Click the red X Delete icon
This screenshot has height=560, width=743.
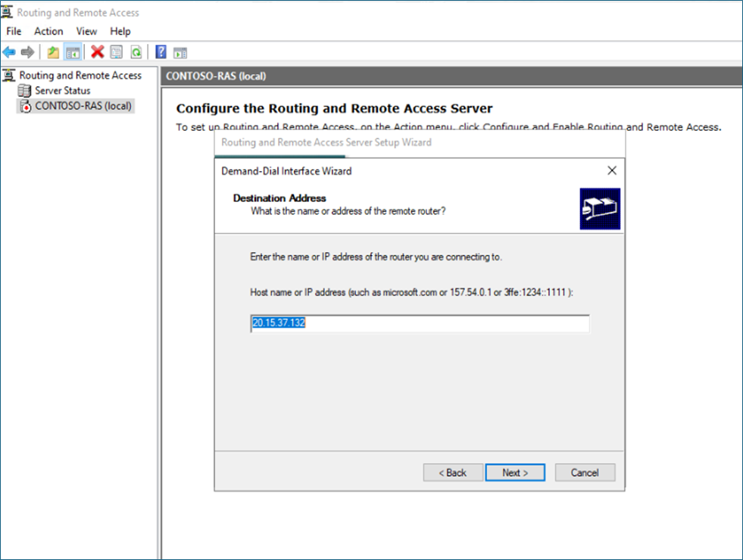97,52
